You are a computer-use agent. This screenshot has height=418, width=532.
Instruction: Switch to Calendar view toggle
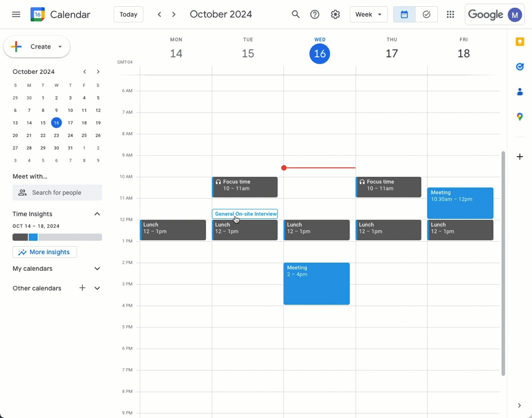point(404,15)
